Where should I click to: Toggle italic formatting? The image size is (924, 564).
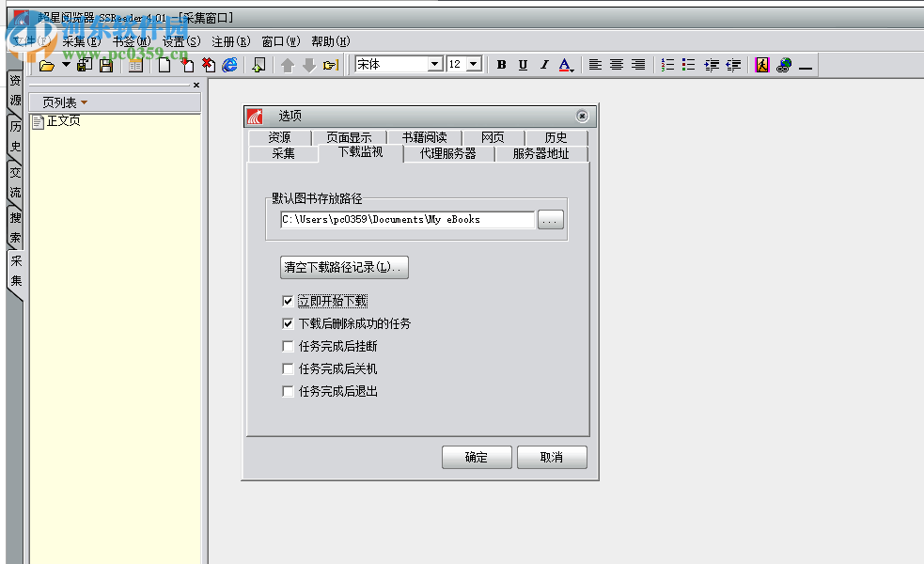point(544,65)
